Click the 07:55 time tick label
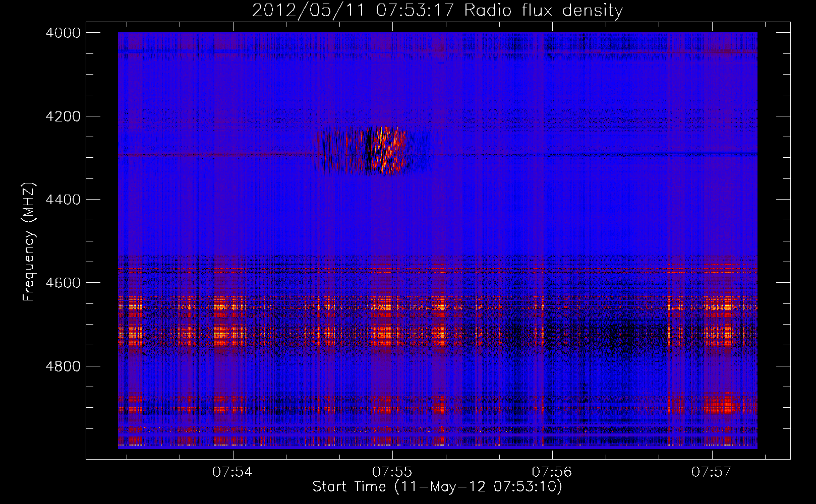Viewport: 816px width, 504px height. pyautogui.click(x=392, y=472)
